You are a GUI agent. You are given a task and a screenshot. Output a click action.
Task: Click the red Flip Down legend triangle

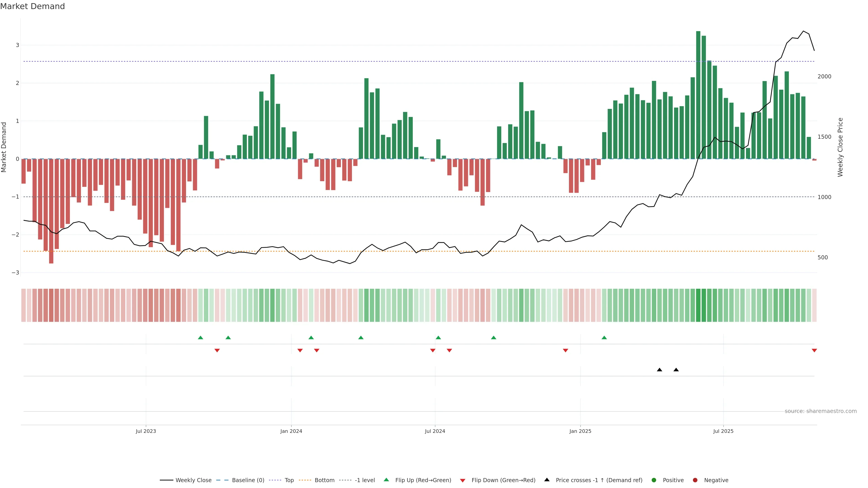[463, 480]
